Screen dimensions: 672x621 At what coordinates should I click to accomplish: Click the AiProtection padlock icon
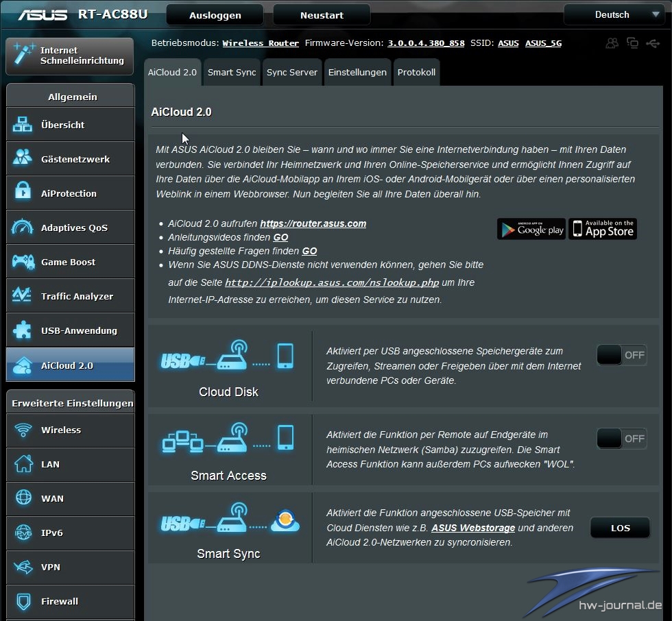tap(22, 191)
